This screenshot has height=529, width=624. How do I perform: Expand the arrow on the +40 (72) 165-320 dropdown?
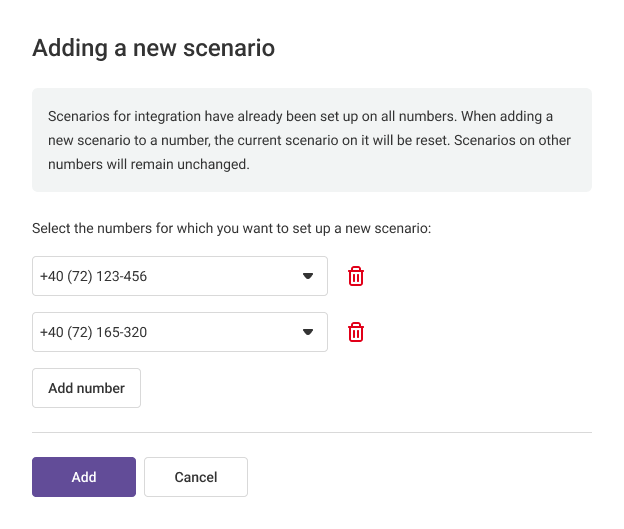308,332
